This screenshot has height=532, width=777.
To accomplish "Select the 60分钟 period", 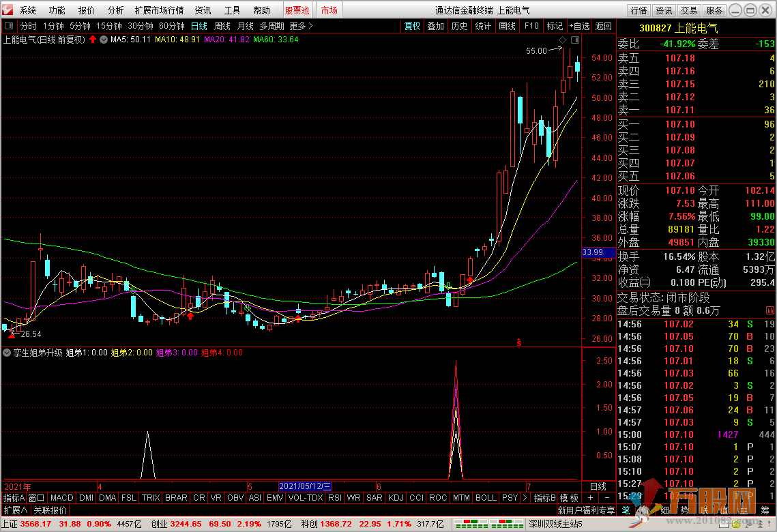I will click(x=171, y=26).
